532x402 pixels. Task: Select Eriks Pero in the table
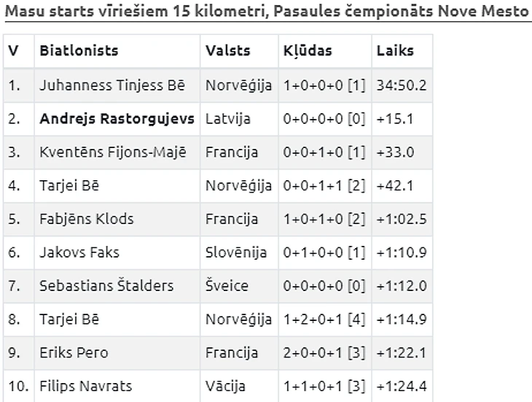[x=74, y=353]
